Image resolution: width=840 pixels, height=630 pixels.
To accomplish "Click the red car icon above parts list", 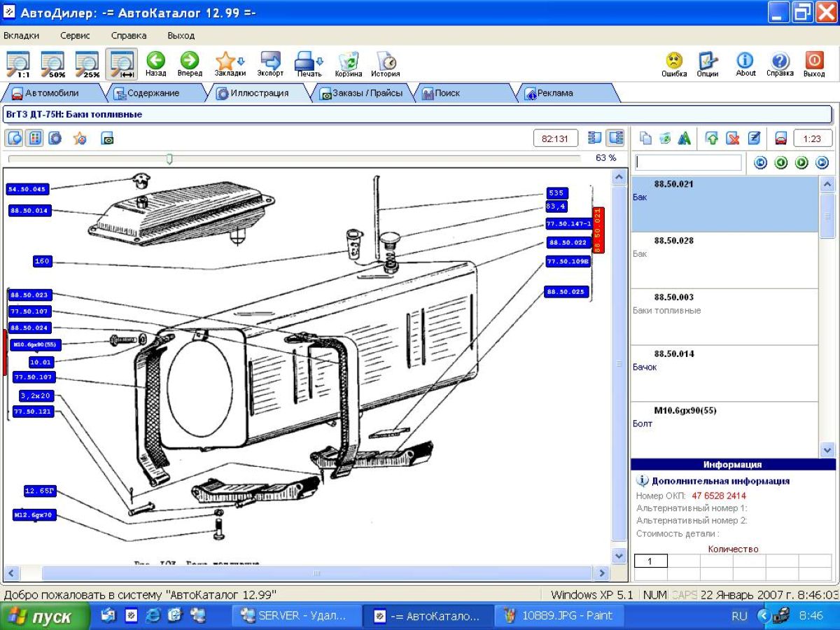I will point(781,139).
